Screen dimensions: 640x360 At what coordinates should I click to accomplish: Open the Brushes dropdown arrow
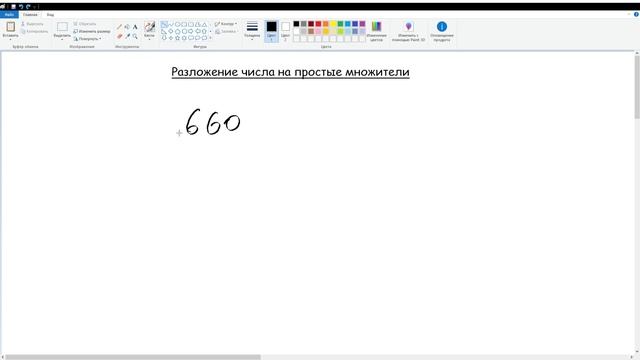coord(149,40)
